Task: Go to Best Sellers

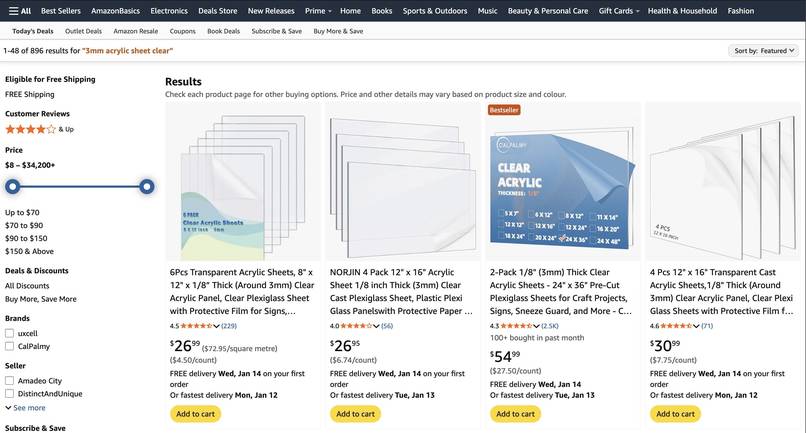Action: (61, 11)
